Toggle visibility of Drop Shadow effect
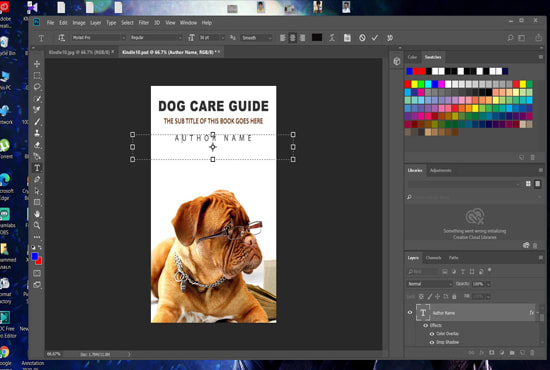The width and height of the screenshot is (550, 370). (x=432, y=342)
